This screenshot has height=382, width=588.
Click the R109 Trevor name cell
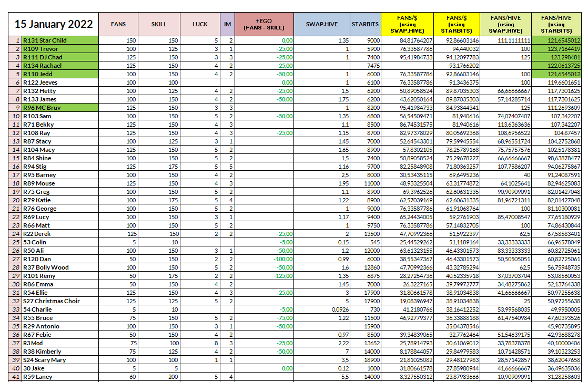60,49
